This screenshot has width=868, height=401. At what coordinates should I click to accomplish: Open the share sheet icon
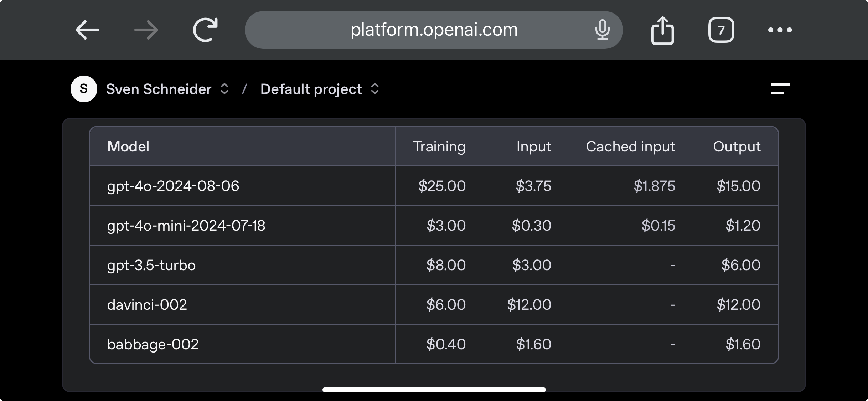pos(662,31)
